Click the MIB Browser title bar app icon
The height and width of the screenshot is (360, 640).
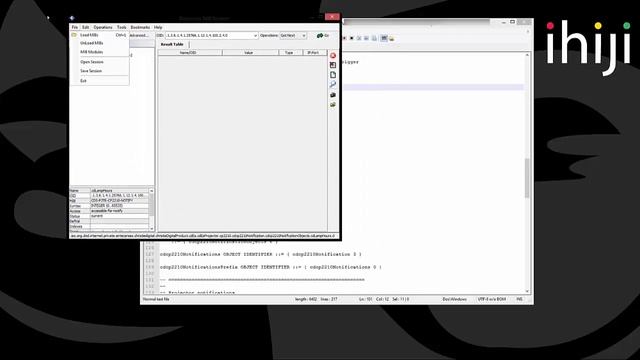tap(72, 18)
